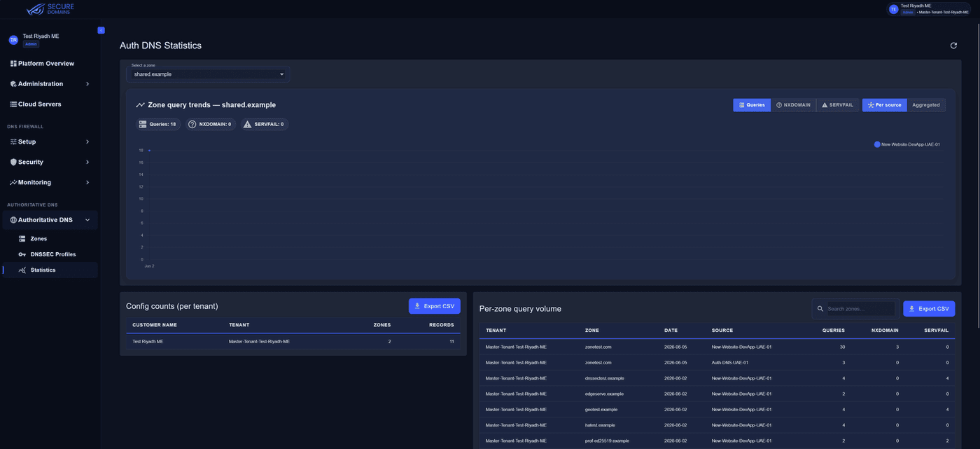
Task: Expand the Monitoring menu chevron
Action: tap(87, 183)
